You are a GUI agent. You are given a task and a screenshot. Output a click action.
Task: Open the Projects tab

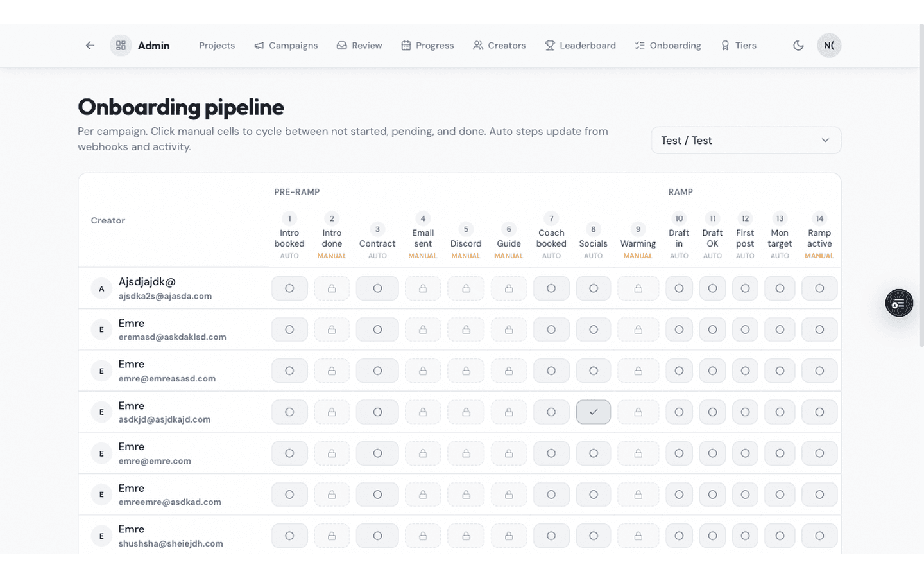[x=217, y=46]
